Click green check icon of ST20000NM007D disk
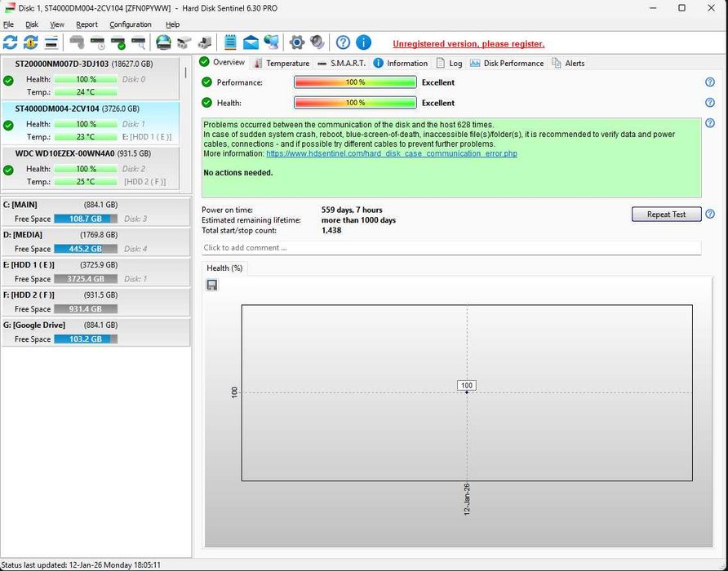728x571 pixels. 8,81
